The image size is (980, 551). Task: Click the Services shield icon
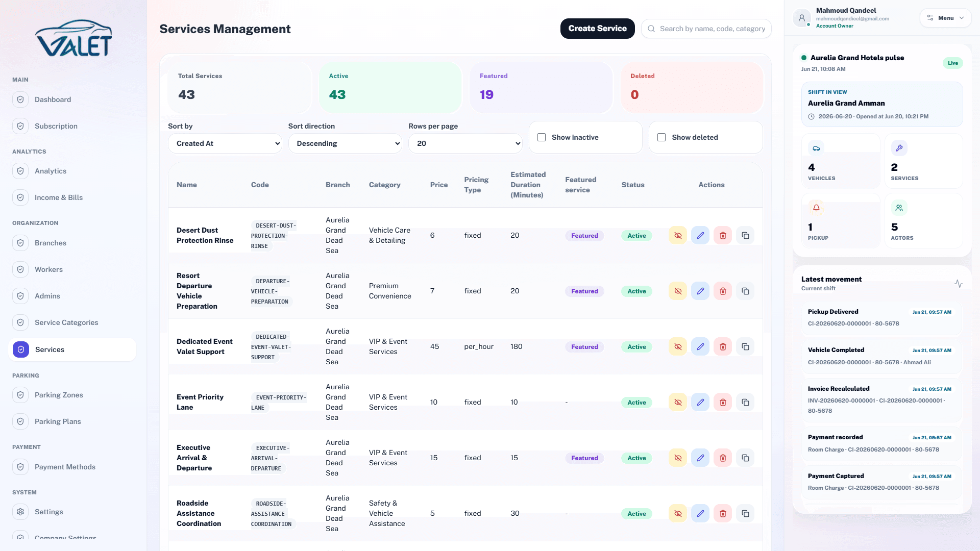point(21,349)
